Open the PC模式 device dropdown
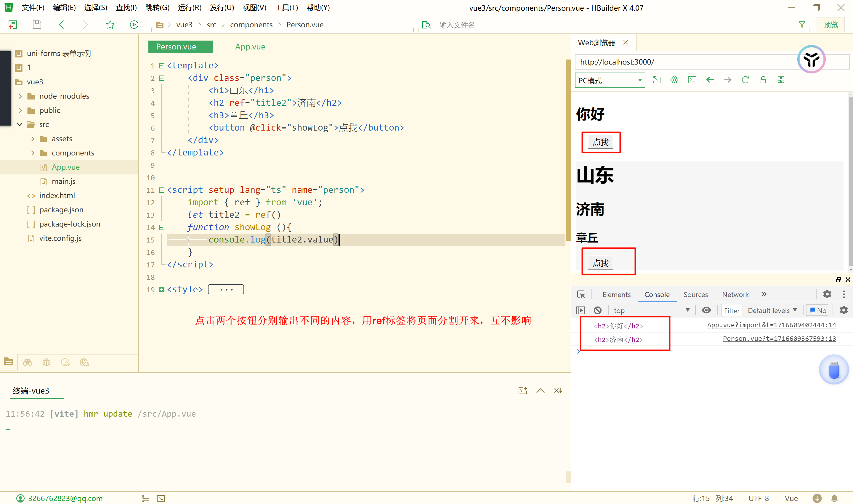This screenshot has height=504, width=853. pyautogui.click(x=610, y=81)
